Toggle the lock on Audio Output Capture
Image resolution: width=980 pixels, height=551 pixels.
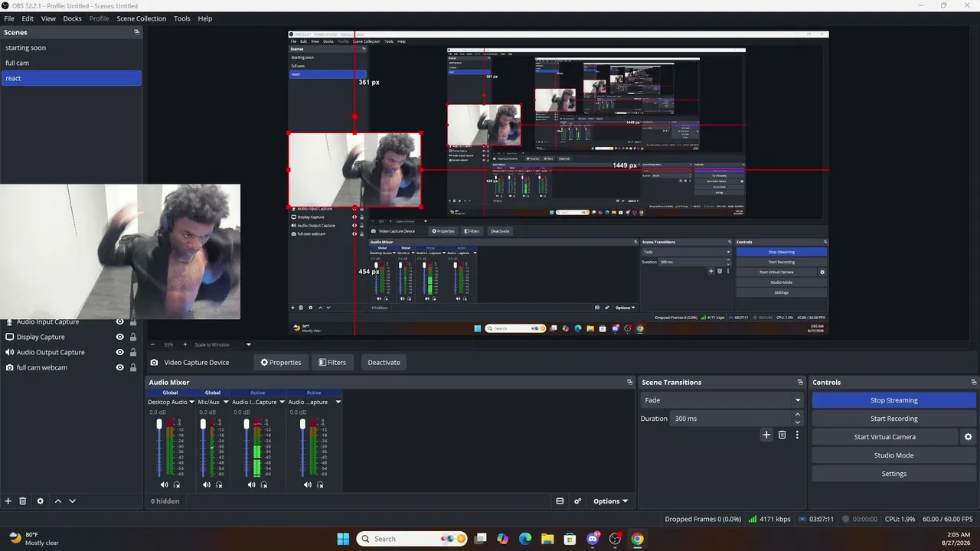click(x=133, y=352)
